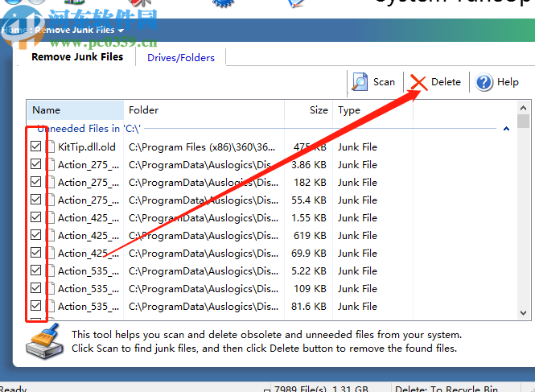Viewport: 535px width, 392px height.
Task: Sort by the Type column header
Action: point(373,110)
